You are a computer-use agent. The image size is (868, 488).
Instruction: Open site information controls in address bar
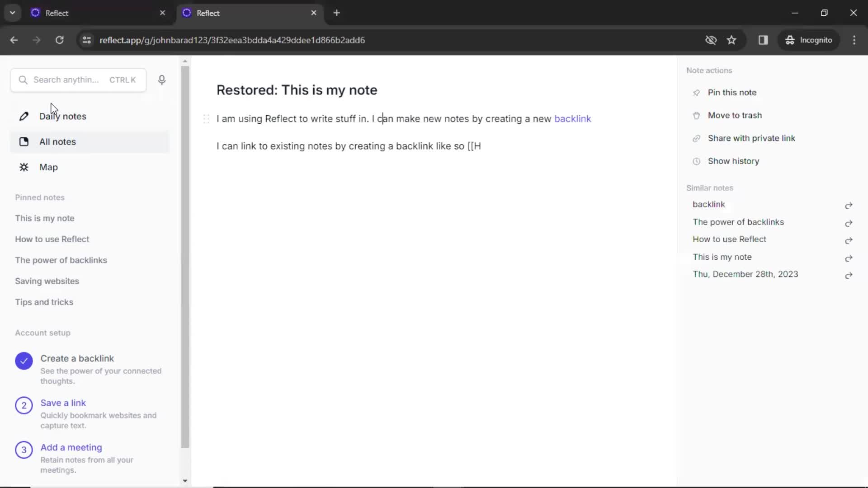click(x=86, y=40)
